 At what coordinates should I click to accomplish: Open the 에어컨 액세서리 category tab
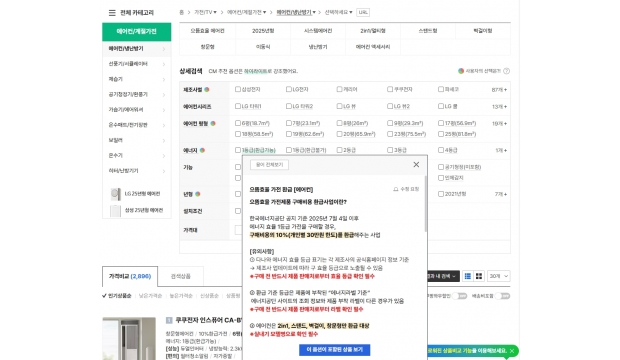tap(373, 47)
